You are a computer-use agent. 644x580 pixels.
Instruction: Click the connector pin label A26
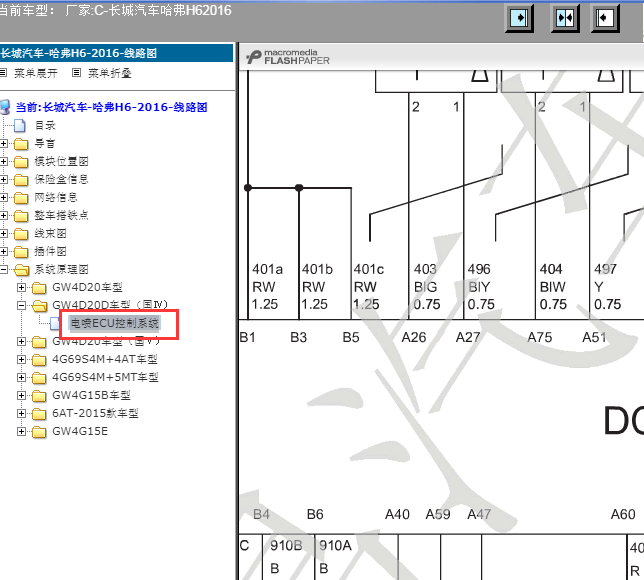coord(414,338)
